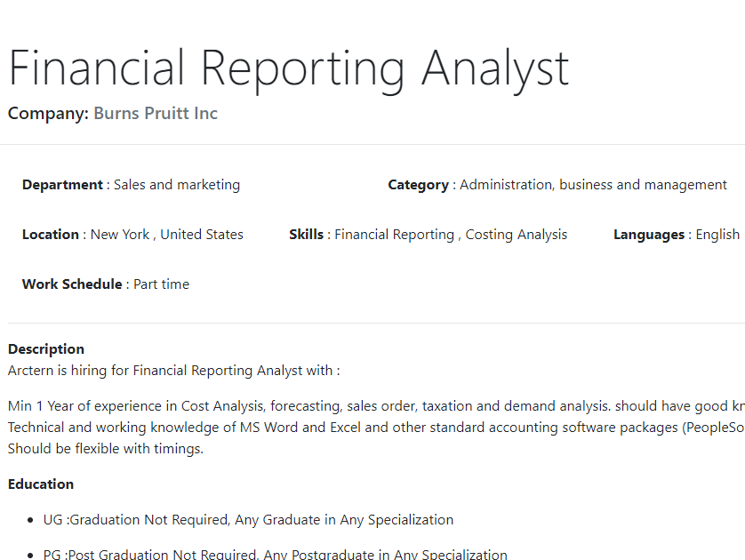Click the Should be flexible with timings line
Screen dimensions: 745x560
[106, 449]
